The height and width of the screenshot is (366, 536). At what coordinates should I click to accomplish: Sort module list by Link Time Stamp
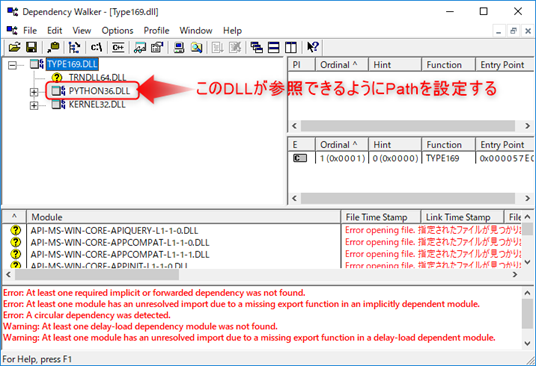coord(462,217)
